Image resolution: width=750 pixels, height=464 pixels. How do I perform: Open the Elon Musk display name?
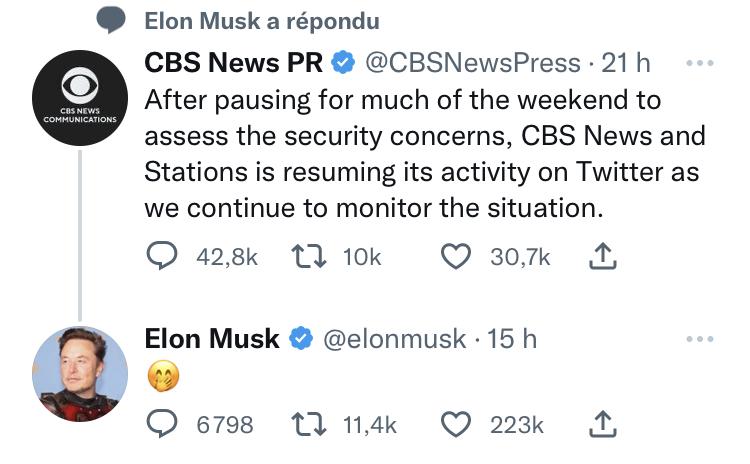coord(212,339)
